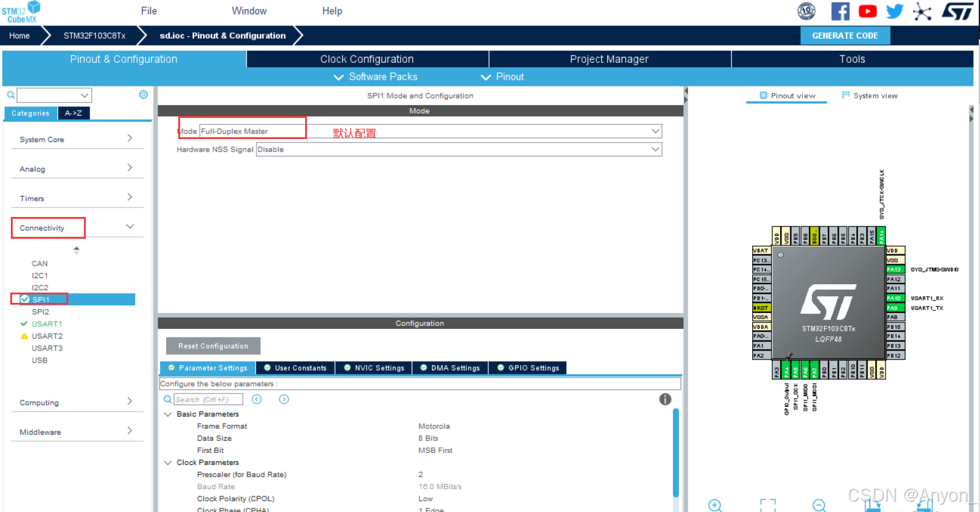This screenshot has width=980, height=512.
Task: Show parameter info with the i icon
Action: tap(665, 399)
